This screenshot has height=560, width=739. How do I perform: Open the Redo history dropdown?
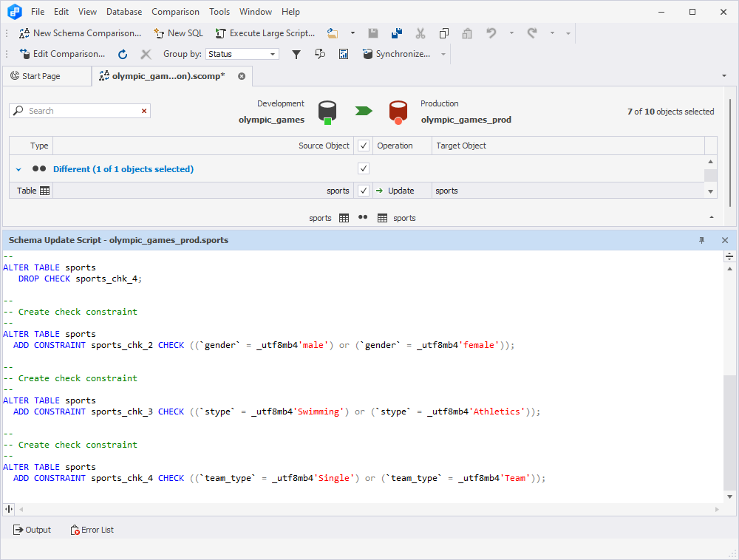pos(552,33)
